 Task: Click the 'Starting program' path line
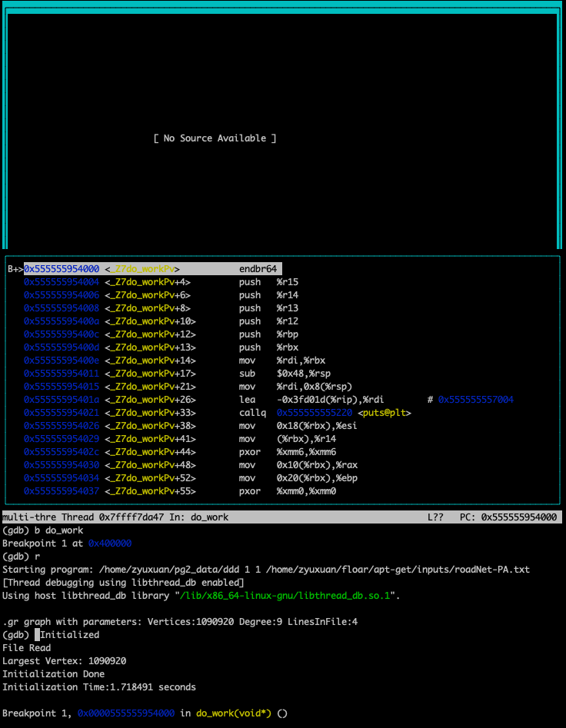point(266,569)
